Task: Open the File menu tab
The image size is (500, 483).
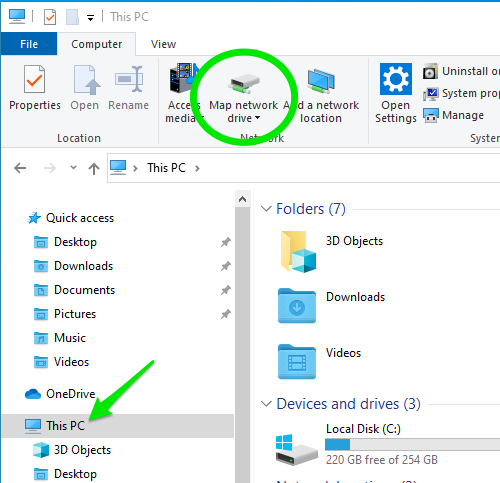Action: click(29, 44)
